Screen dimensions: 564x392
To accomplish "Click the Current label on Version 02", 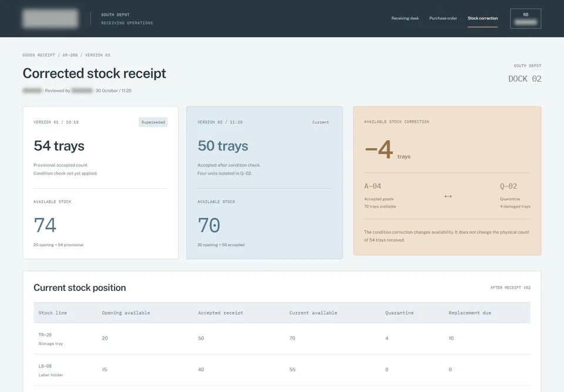I will (x=321, y=122).
